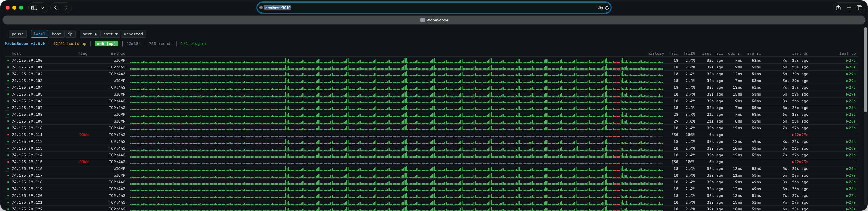
Task: Switch display mode to host
Action: coord(57,34)
